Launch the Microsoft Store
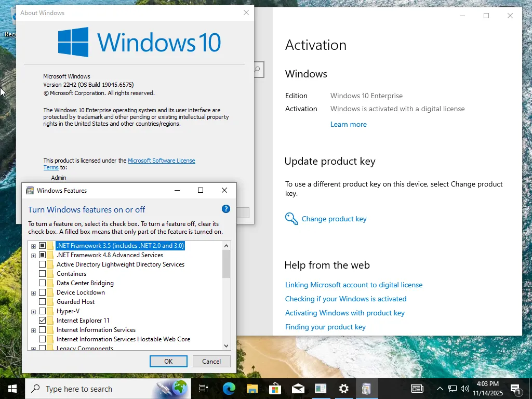 (275, 389)
